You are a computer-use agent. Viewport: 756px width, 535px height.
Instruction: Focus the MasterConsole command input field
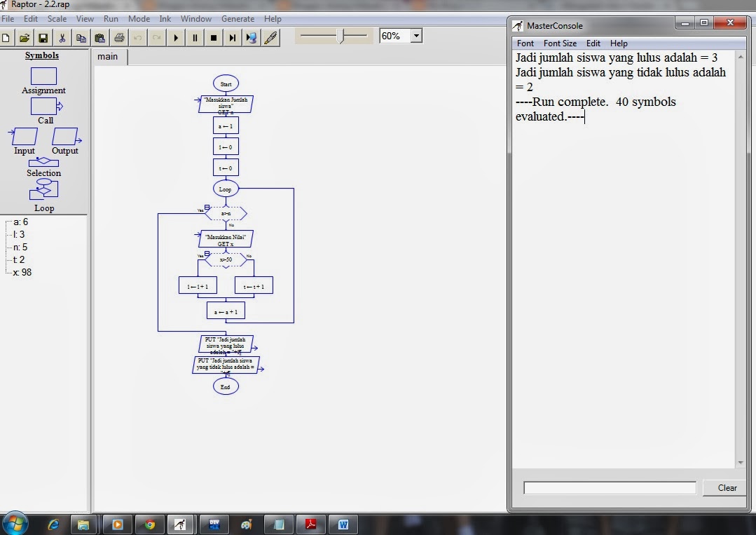pos(610,488)
